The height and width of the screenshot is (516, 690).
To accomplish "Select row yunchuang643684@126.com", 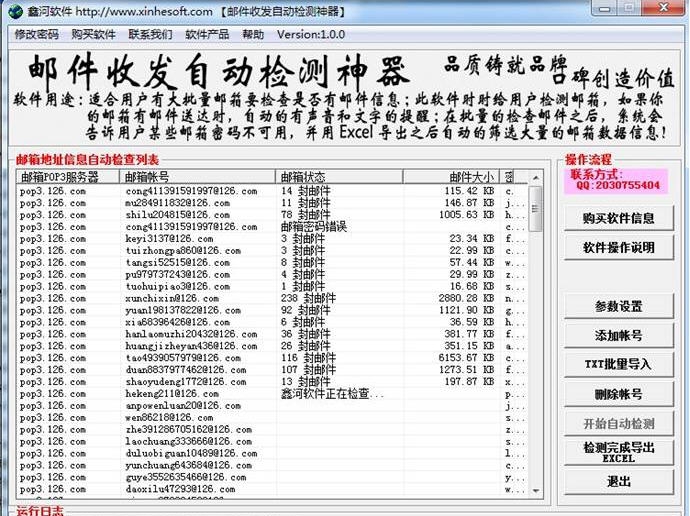I will tap(272, 465).
